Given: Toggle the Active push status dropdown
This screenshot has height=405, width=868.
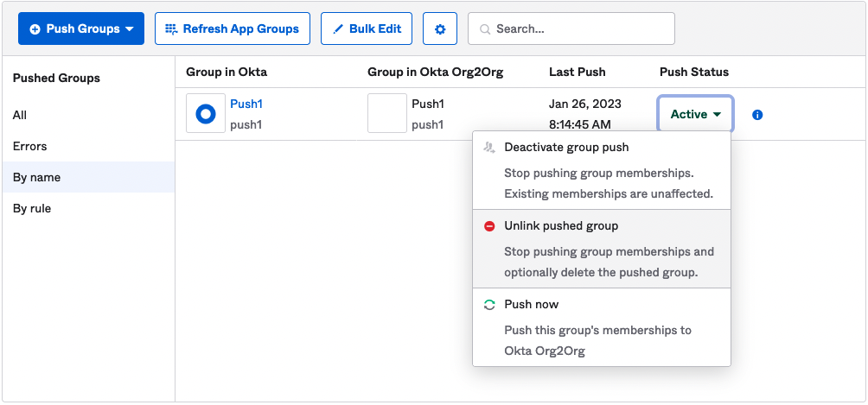Looking at the screenshot, I should point(695,114).
